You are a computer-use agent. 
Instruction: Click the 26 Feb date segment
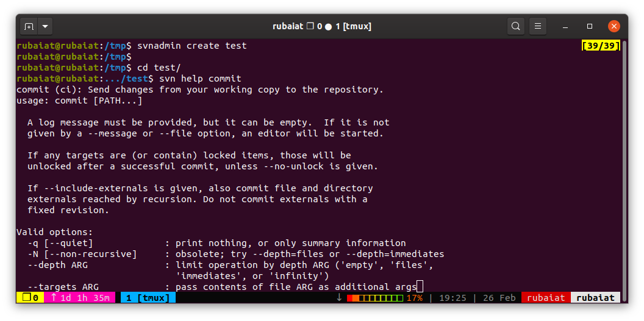click(x=499, y=298)
